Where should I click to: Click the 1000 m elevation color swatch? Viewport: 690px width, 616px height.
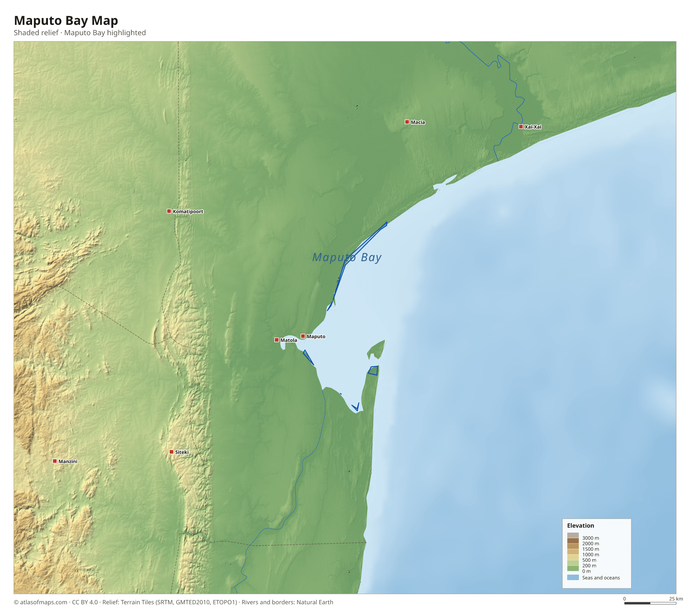click(573, 552)
